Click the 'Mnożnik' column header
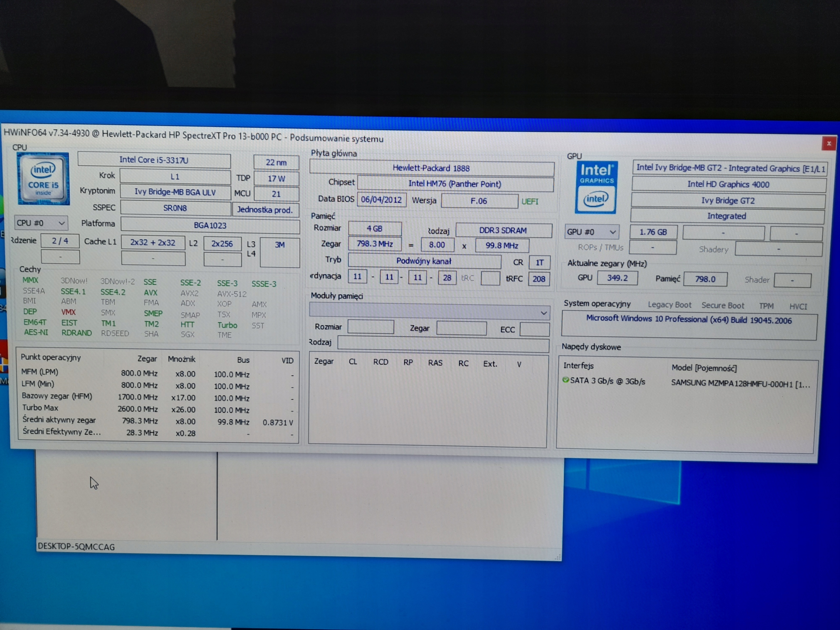The image size is (840, 630). pos(181,359)
